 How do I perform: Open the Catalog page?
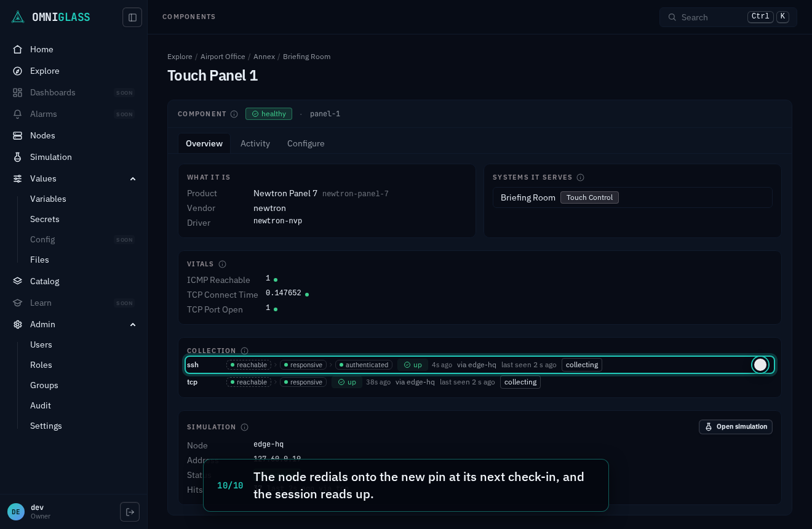click(x=74, y=281)
